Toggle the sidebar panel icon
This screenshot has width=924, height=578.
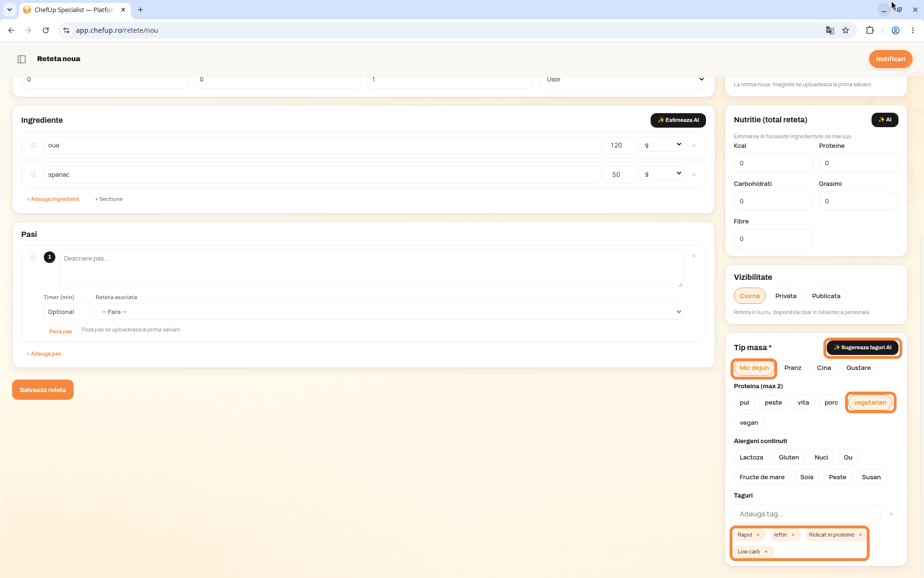click(22, 59)
